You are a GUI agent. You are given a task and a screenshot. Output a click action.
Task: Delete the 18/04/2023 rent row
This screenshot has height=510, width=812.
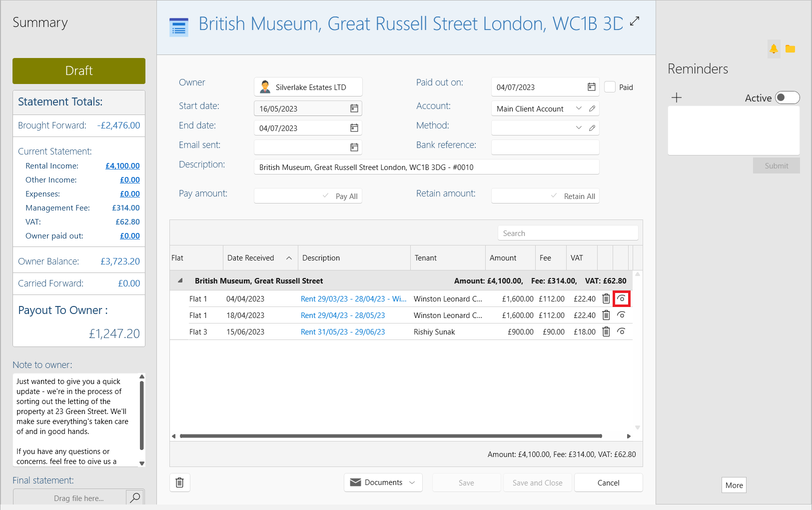click(x=606, y=315)
